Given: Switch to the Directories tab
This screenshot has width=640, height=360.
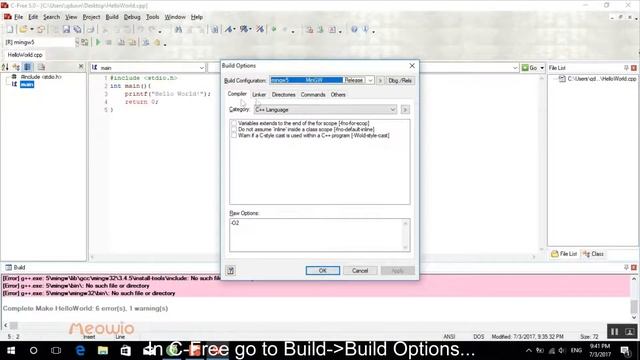Looking at the screenshot, I should (283, 95).
